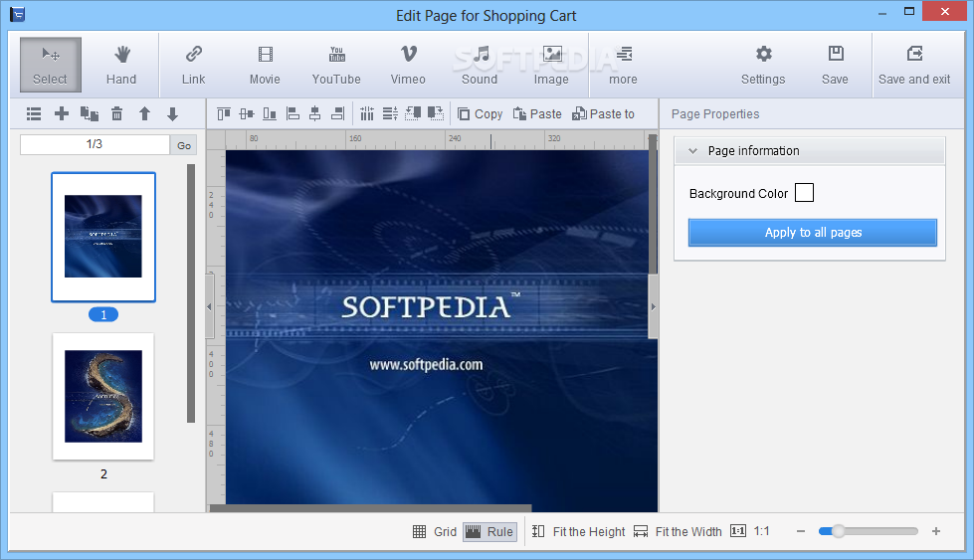974x560 pixels.
Task: Open the Background Color swatch
Action: pos(805,193)
